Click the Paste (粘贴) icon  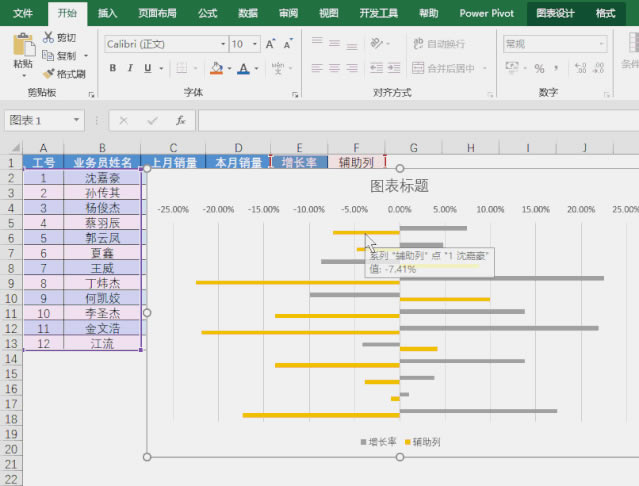click(x=22, y=46)
